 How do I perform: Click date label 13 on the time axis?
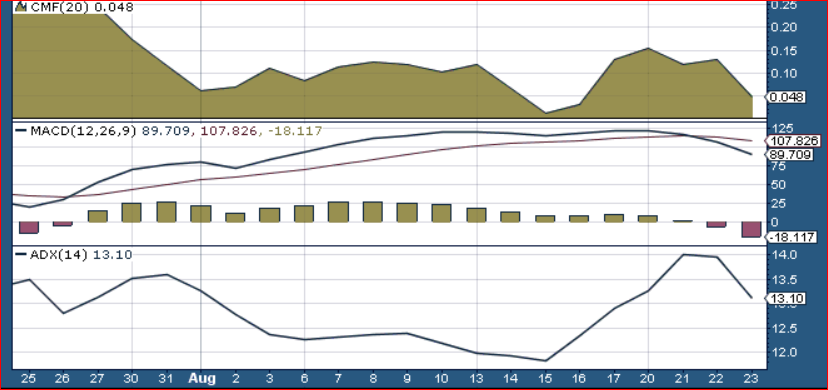pos(476,378)
